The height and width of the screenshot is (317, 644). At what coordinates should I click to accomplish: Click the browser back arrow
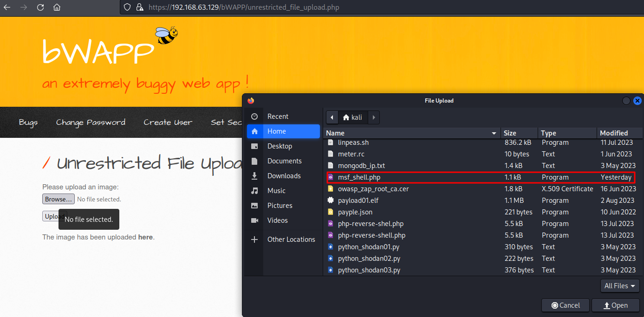click(x=7, y=7)
